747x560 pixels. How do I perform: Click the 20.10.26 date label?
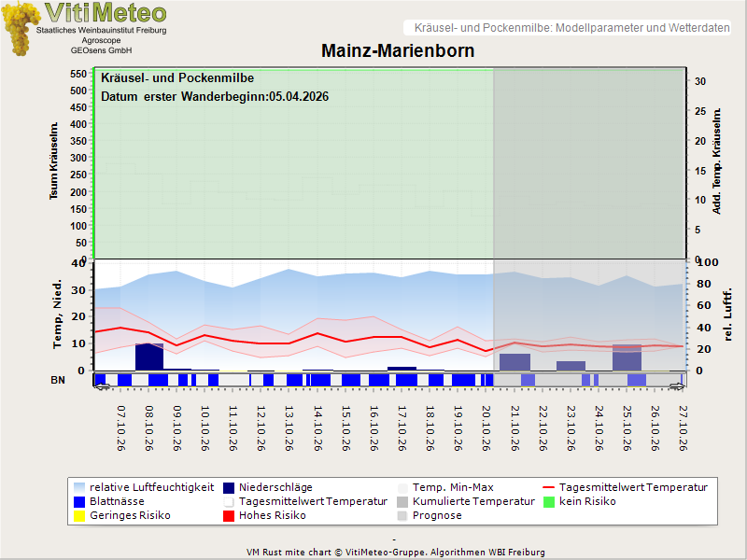pyautogui.click(x=486, y=428)
